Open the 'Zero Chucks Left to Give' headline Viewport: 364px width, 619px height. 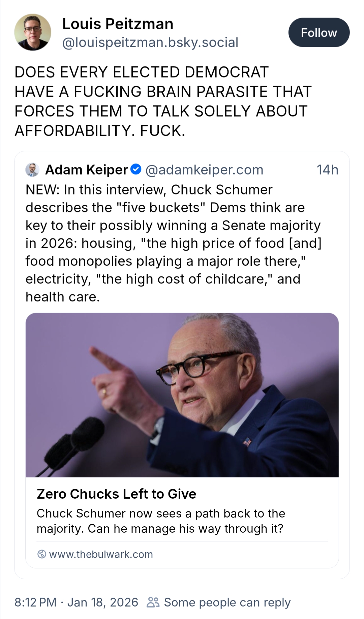[116, 494]
